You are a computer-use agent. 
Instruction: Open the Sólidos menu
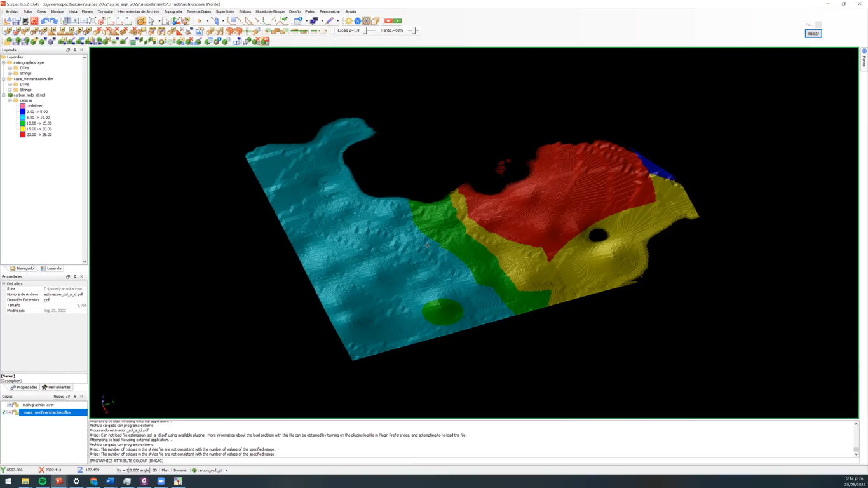[x=245, y=11]
